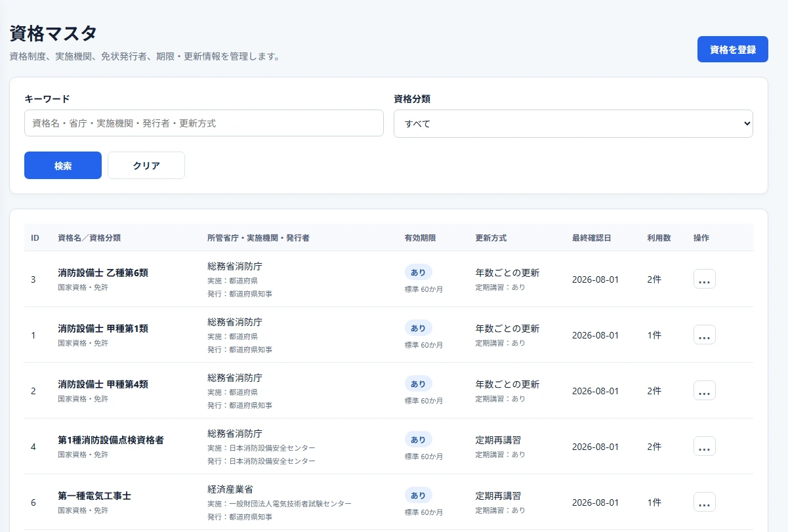Click the 有効期限 column header
Screen dimensions: 788x532
coord(420,237)
